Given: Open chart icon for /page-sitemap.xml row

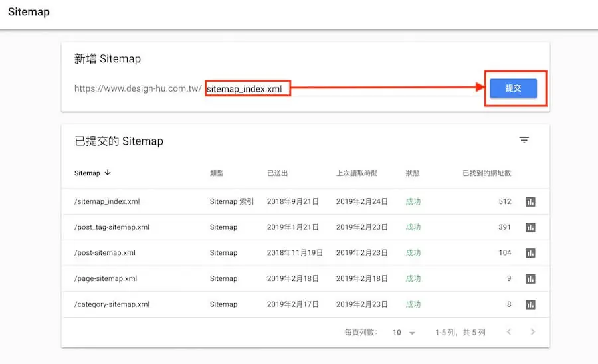Looking at the screenshot, I should 530,279.
